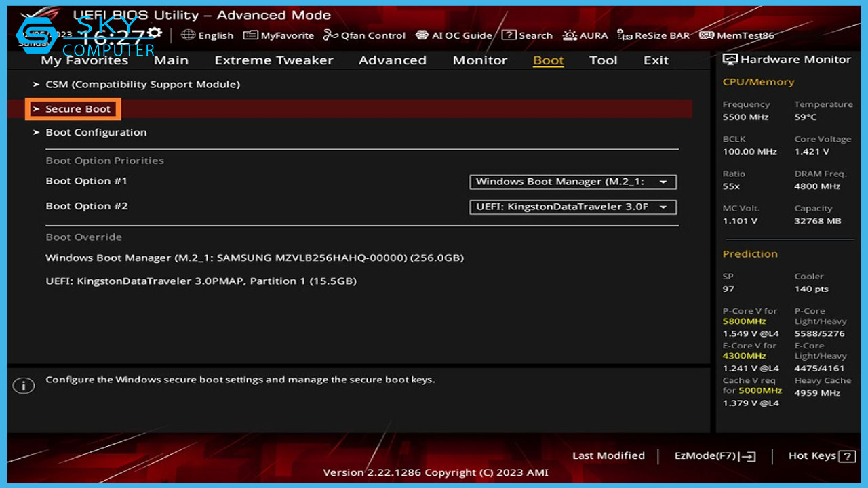Open MyFavorite via its list icon

click(250, 35)
